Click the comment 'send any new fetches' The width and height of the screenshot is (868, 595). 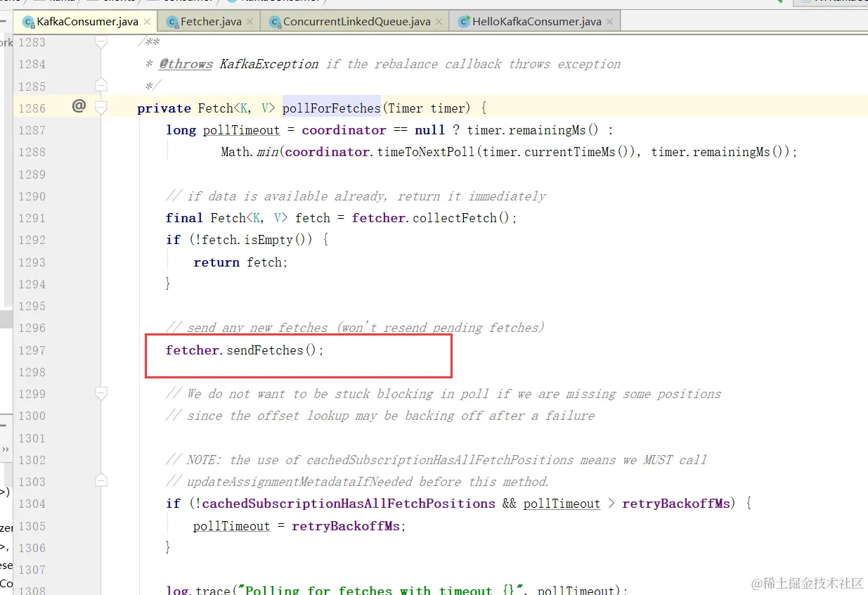click(355, 328)
